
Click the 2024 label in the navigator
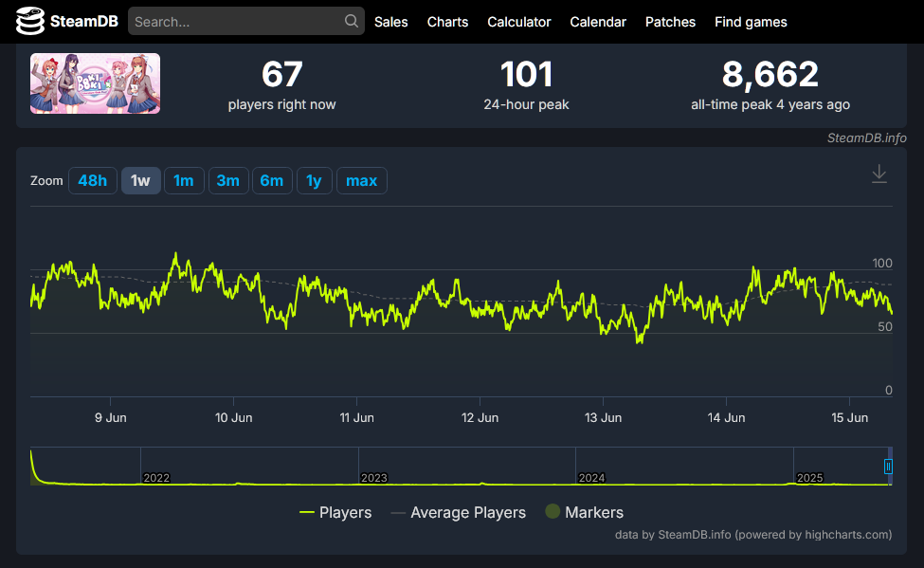pos(591,478)
